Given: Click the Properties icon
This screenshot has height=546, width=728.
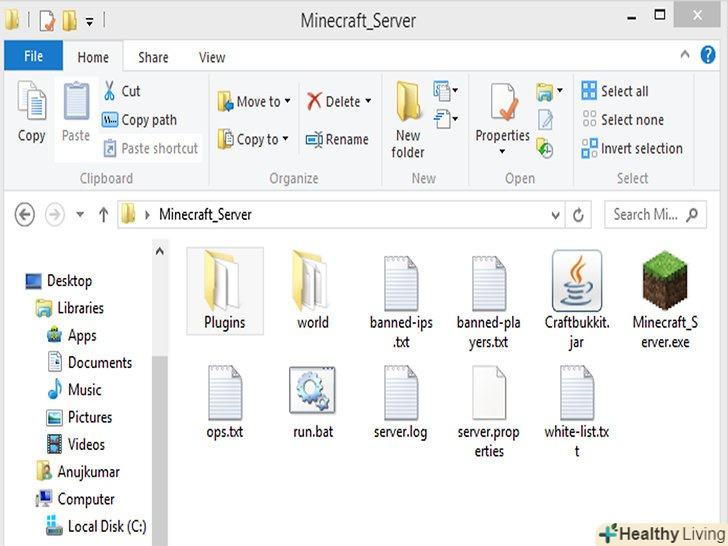Looking at the screenshot, I should (503, 101).
